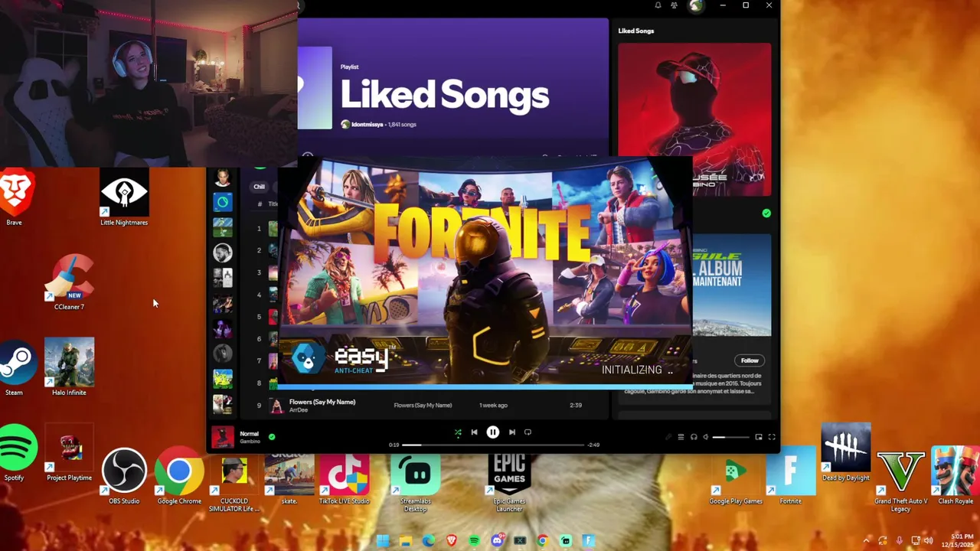This screenshot has width=980, height=551.
Task: Open Chrome from the taskbar
Action: [x=543, y=540]
